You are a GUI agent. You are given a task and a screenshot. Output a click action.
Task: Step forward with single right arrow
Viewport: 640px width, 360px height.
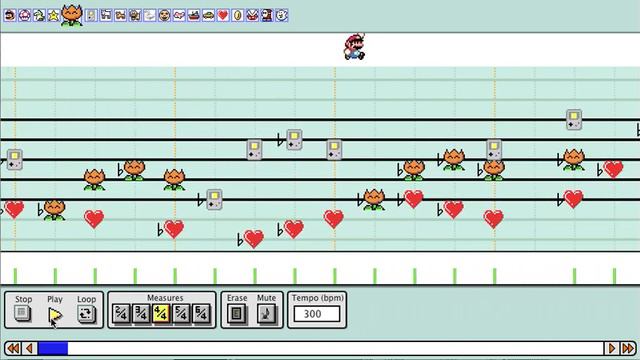click(x=612, y=348)
